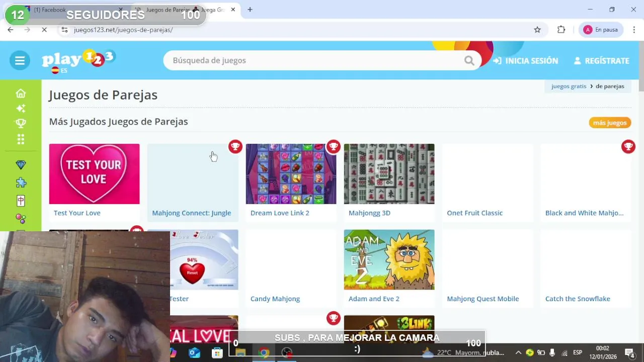
Task: Open the ES language selector
Action: [x=59, y=70]
